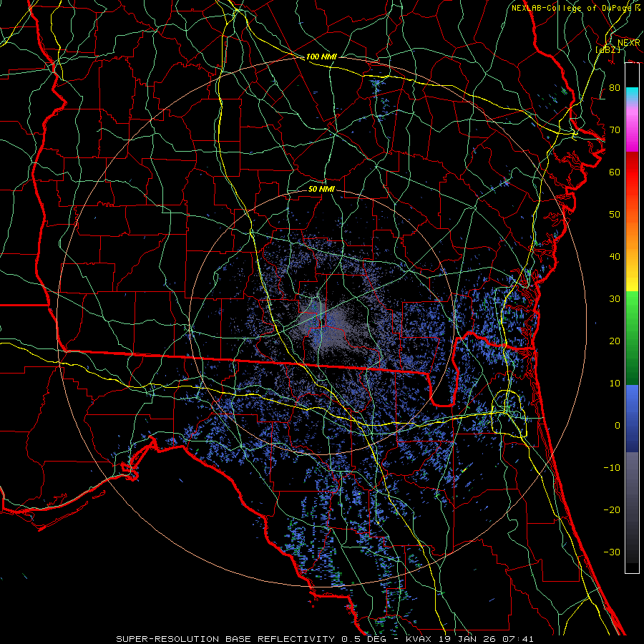Click the 60 value on reflectivity scale
The image size is (644, 644).
615,172
